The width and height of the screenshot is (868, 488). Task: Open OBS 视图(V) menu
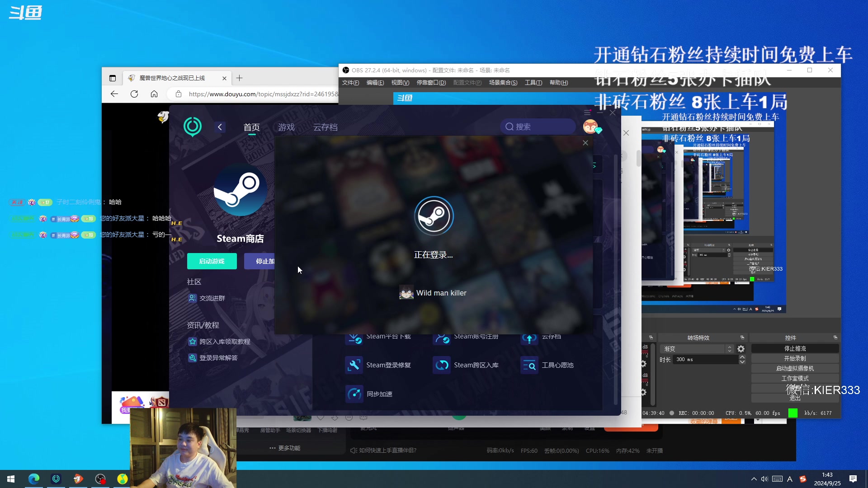point(400,83)
